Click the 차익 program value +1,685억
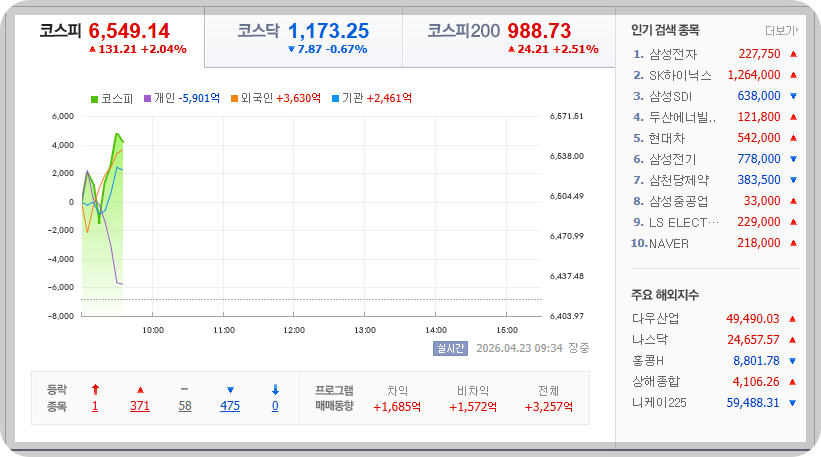821x457 pixels. pyautogui.click(x=397, y=407)
